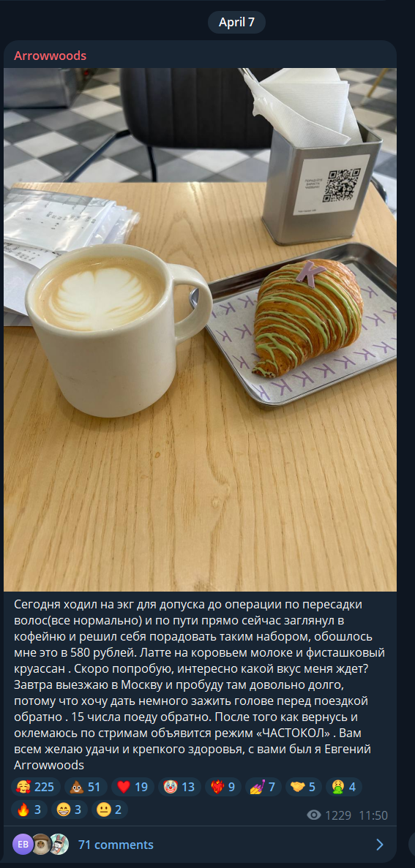Click the heart on fire reaction
The image size is (415, 868).
tap(223, 787)
